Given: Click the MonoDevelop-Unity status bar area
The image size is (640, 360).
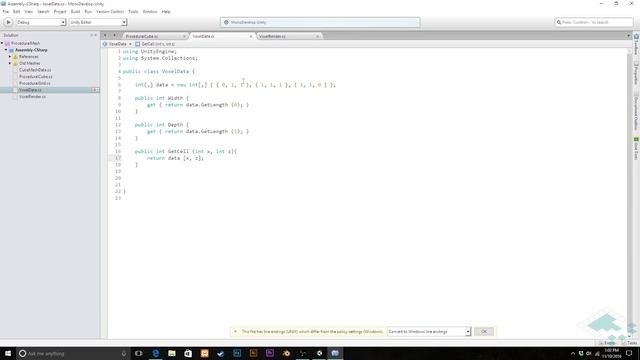Looking at the screenshot, I should tap(320, 22).
